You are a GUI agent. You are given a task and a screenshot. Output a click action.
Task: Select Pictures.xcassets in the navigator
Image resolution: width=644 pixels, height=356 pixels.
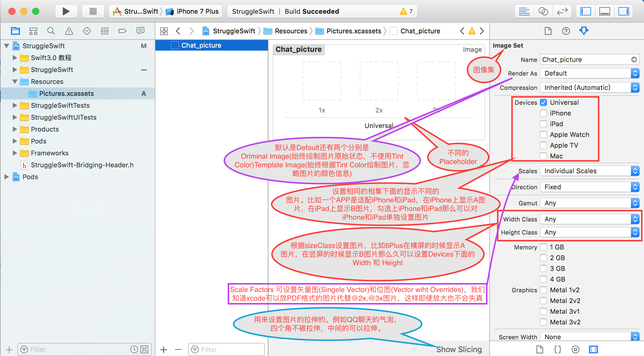77,93
